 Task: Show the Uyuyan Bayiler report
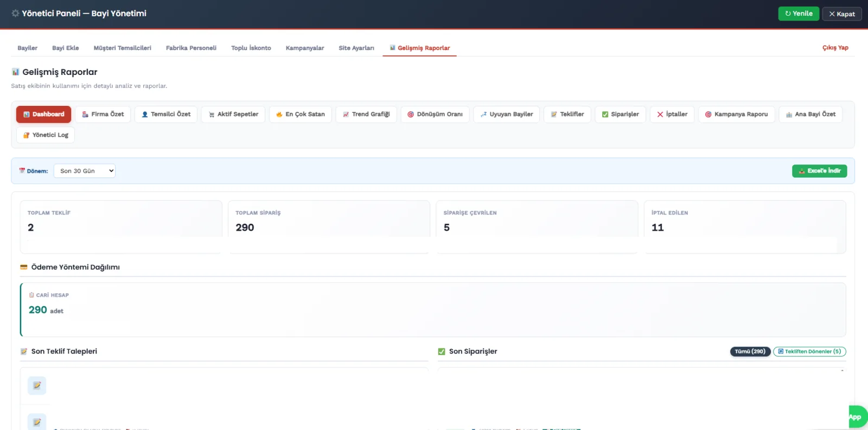coord(507,114)
